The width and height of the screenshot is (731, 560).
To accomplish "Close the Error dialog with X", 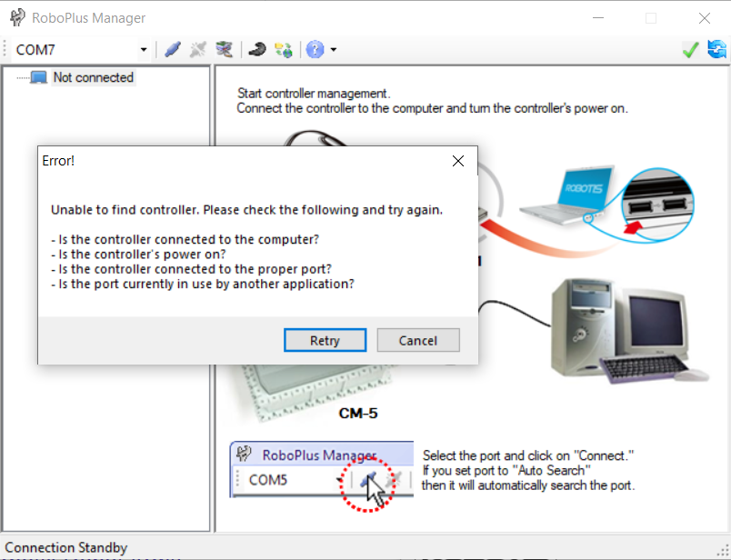I will [x=458, y=161].
